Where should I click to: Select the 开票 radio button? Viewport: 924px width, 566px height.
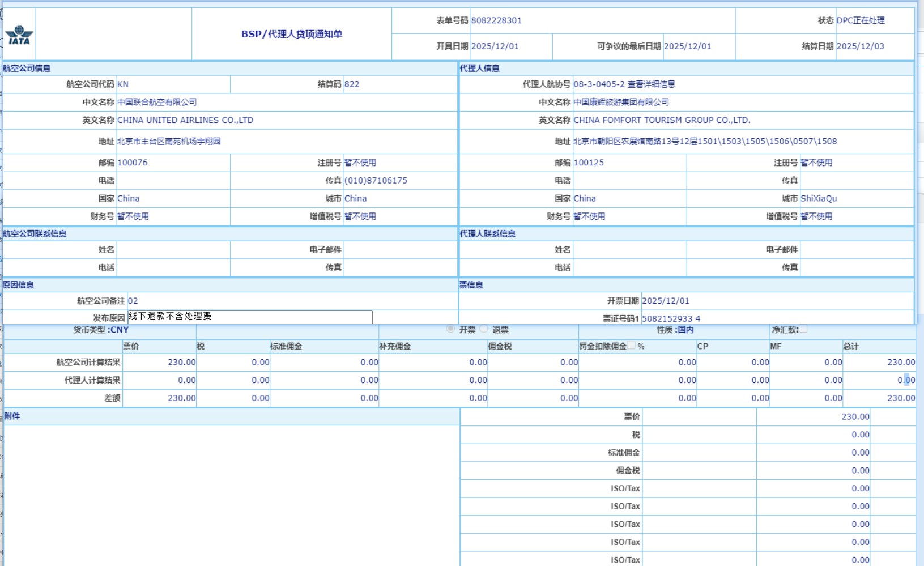click(450, 329)
